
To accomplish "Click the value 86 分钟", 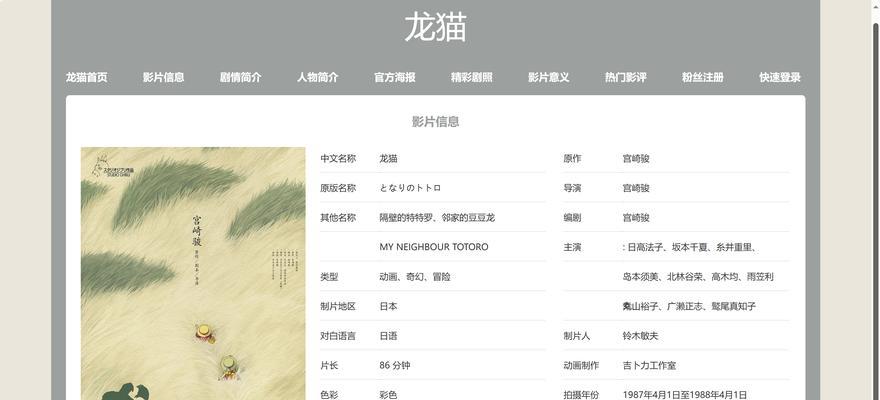I will [395, 365].
